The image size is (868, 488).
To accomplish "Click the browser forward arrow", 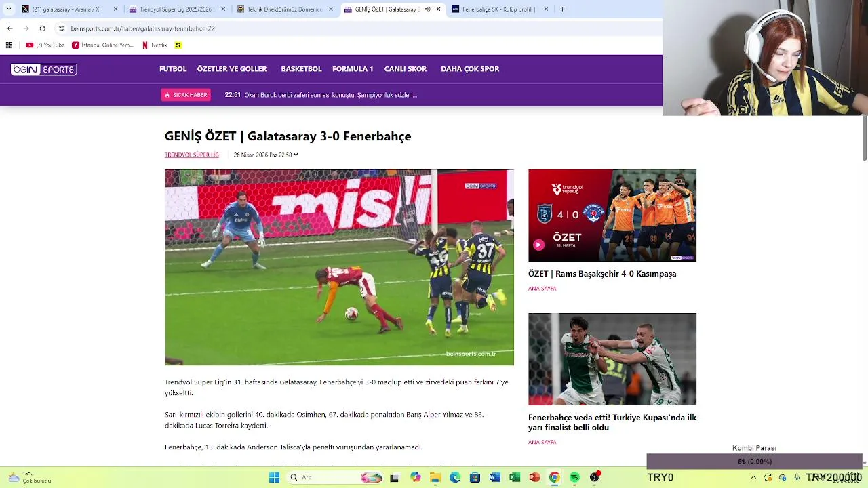I will (26, 28).
